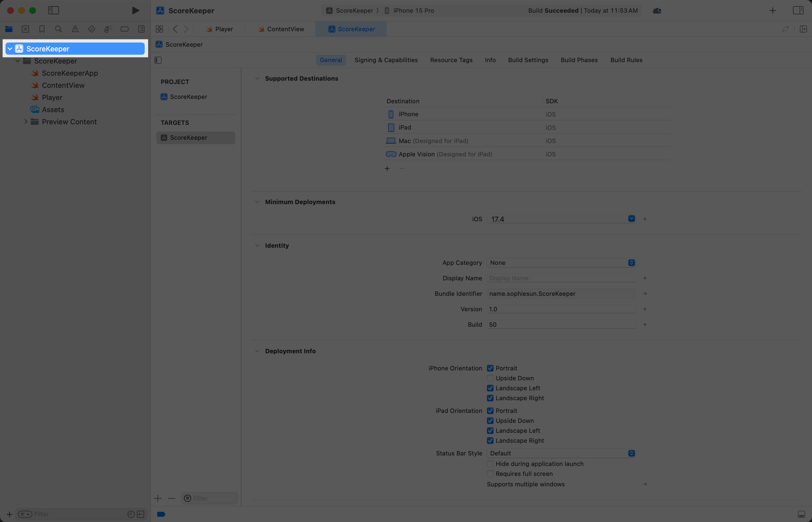812x522 pixels.
Task: Switch to Build Settings tab
Action: click(x=528, y=60)
